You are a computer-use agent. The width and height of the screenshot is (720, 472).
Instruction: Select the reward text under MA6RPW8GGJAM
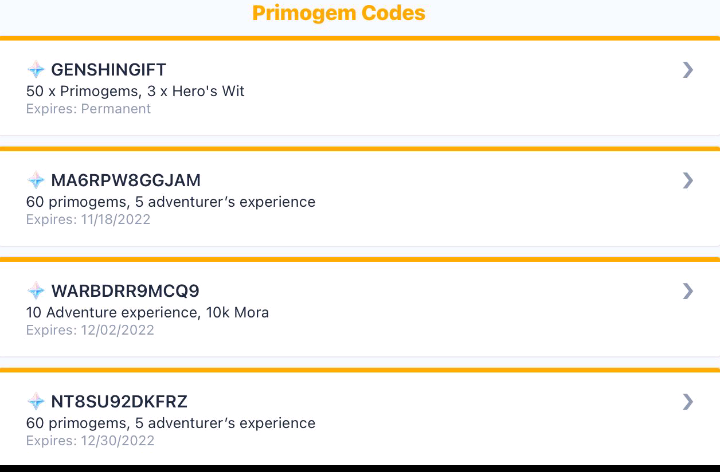170,202
